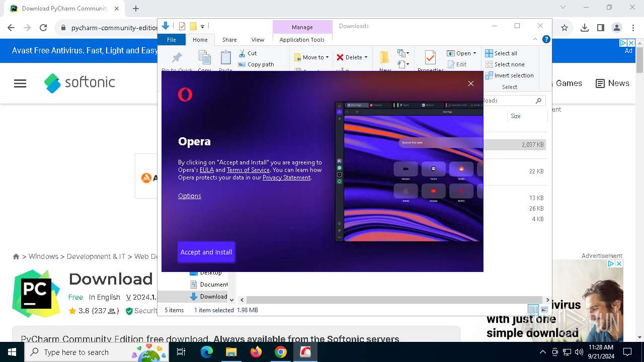Click the horizontal scrollbar in file list
This screenshot has height=362, width=644.
tap(394, 300)
